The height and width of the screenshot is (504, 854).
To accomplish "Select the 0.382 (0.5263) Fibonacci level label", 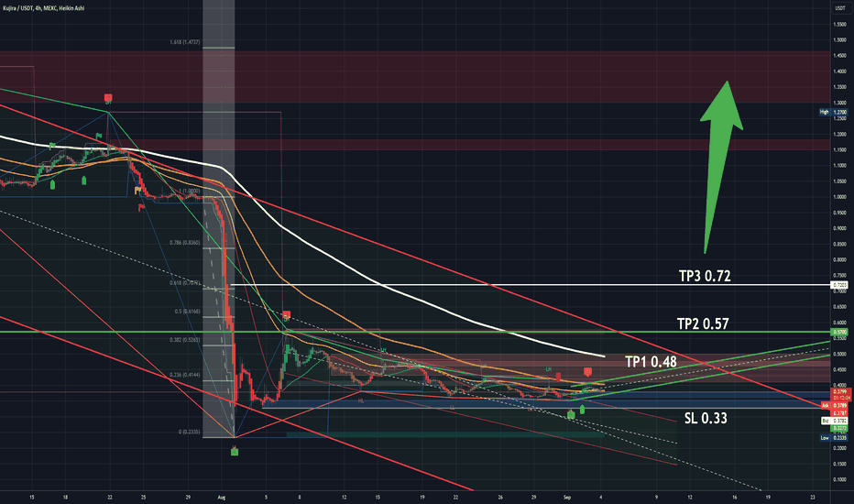I will click(x=184, y=339).
